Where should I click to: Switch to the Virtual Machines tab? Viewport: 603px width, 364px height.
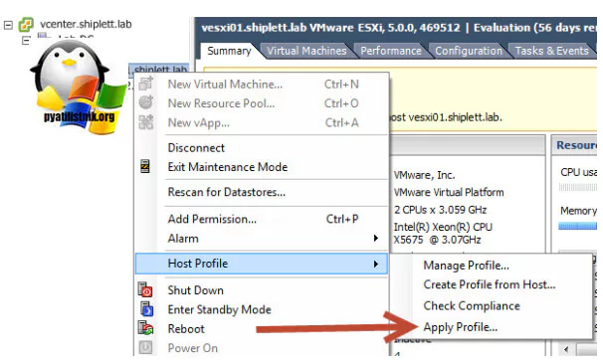tap(306, 51)
